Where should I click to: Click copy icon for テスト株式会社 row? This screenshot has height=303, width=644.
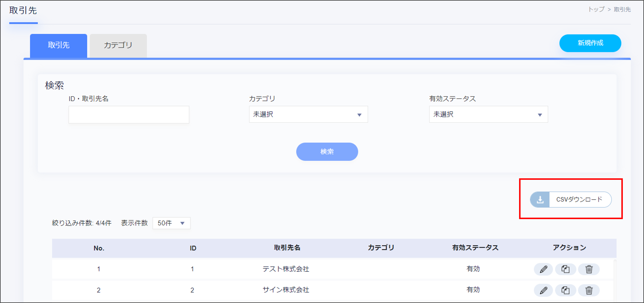tap(566, 269)
